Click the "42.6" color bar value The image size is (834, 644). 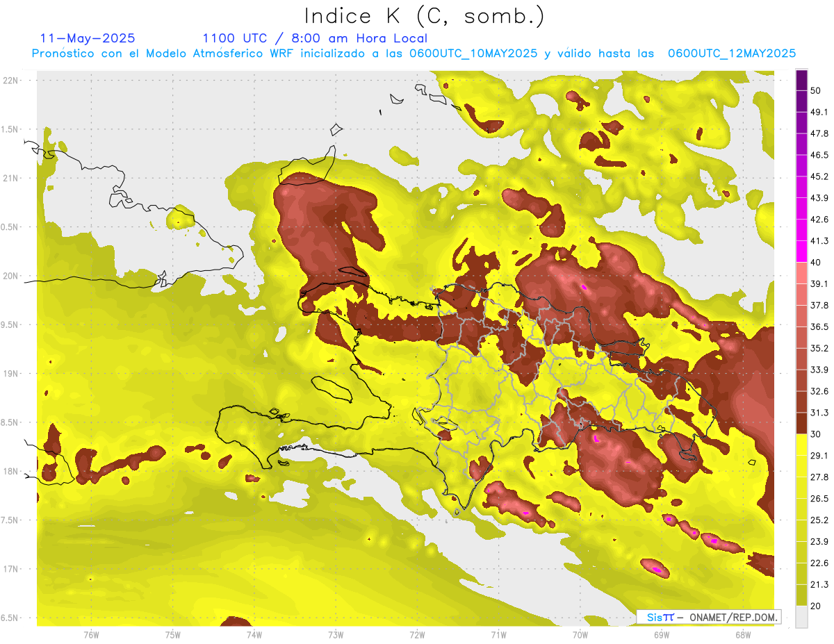pyautogui.click(x=819, y=220)
